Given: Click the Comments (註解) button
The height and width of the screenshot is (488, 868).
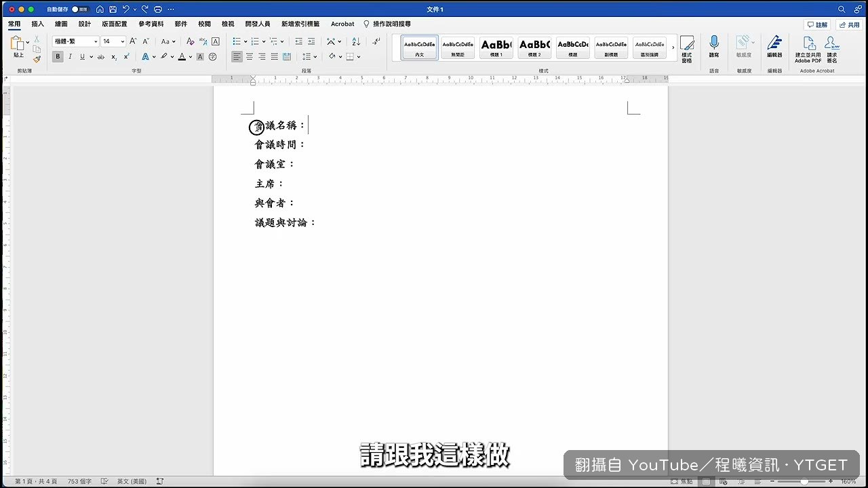Looking at the screenshot, I should click(817, 24).
